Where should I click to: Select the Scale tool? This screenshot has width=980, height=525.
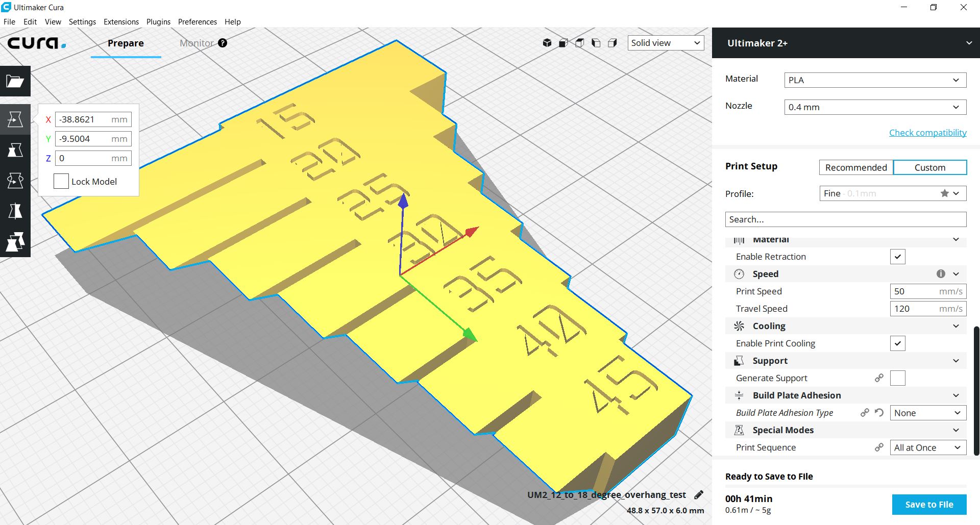tap(15, 150)
